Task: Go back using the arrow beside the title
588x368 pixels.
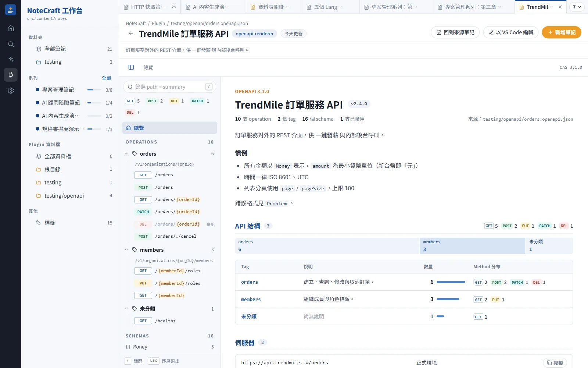Action: click(x=131, y=33)
